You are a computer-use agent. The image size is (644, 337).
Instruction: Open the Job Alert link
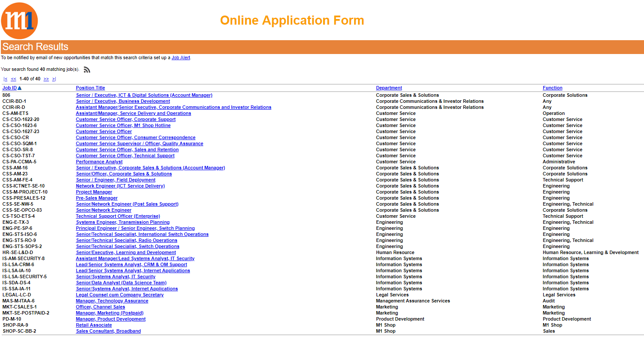[x=181, y=57]
